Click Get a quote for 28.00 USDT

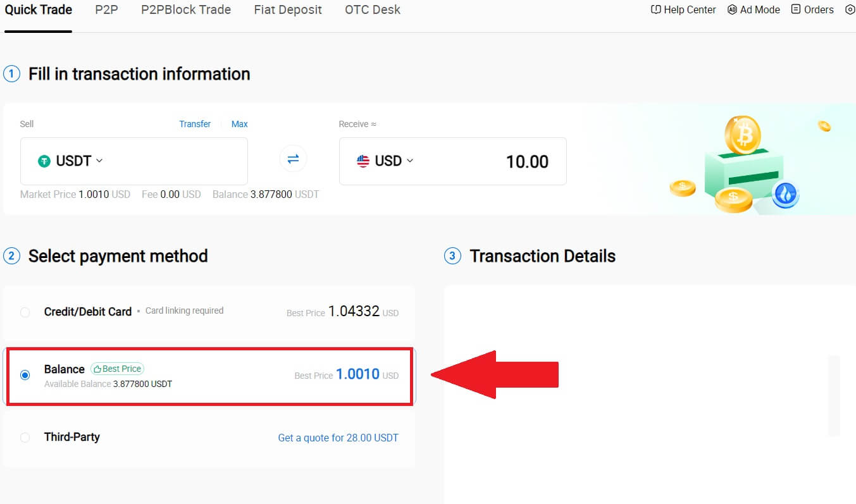click(x=338, y=438)
